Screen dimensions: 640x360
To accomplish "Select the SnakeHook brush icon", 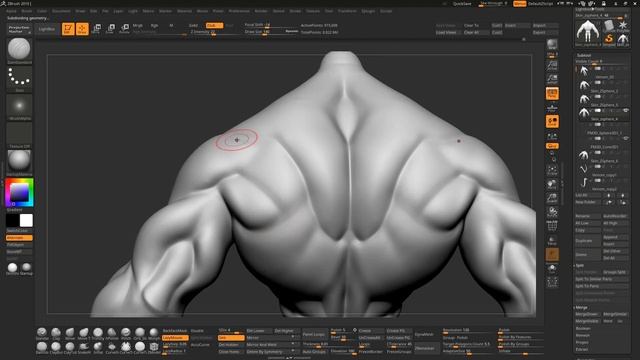I will pos(84,348).
